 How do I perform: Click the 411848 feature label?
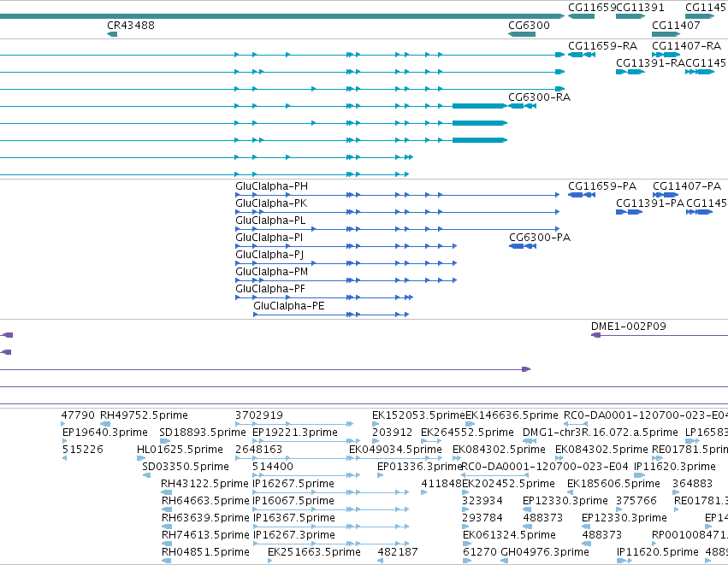tap(441, 484)
